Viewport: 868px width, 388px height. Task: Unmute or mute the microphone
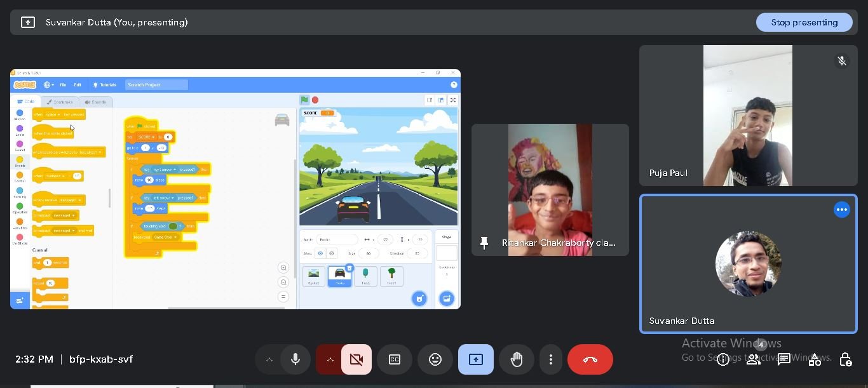(x=295, y=359)
